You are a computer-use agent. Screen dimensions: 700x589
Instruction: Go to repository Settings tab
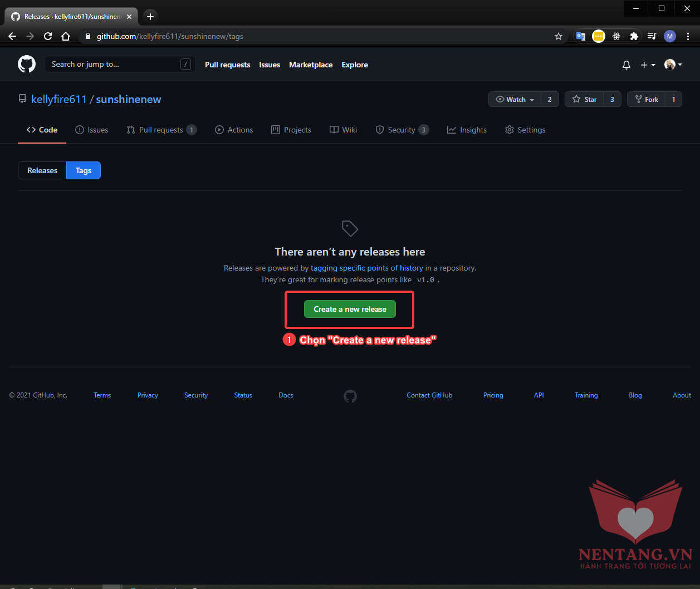tap(525, 130)
